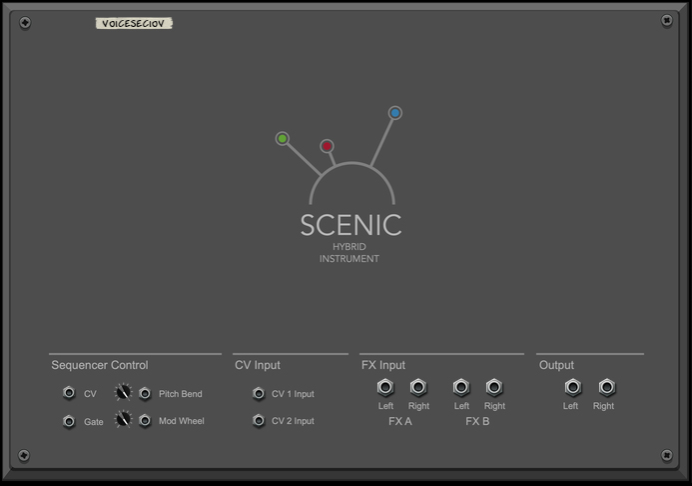The image size is (692, 486).
Task: Click the Output Right audio jack
Action: click(607, 387)
